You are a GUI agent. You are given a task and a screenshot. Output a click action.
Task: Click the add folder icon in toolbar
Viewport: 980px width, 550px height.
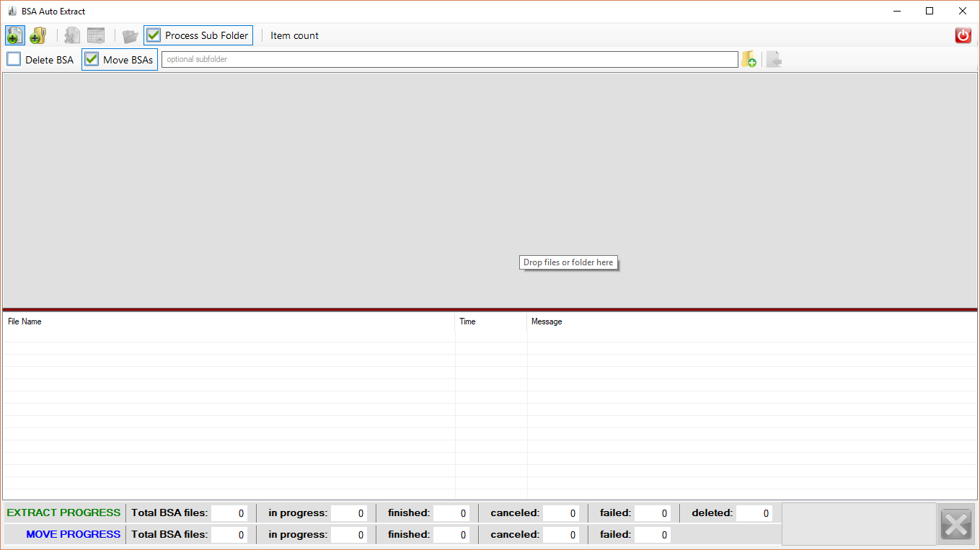tap(37, 35)
